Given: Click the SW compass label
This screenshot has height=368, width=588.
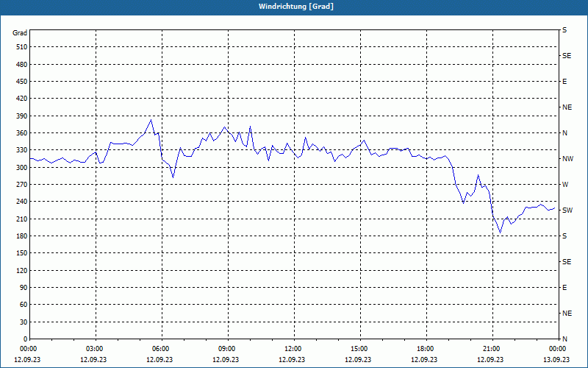Looking at the screenshot, I should [567, 210].
